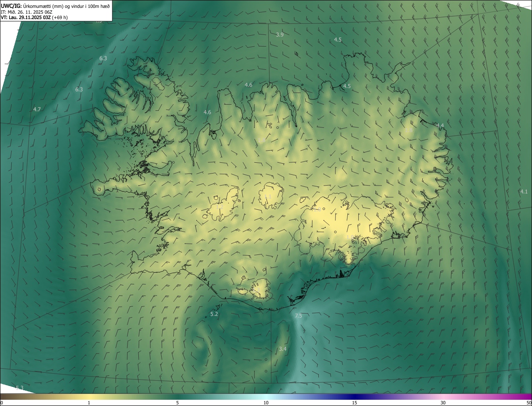The height and width of the screenshot is (406, 532).
Task: Click the 'VT: Lau. 29.11.2025 03Z (+69 h)' line
Action: click(x=34, y=17)
